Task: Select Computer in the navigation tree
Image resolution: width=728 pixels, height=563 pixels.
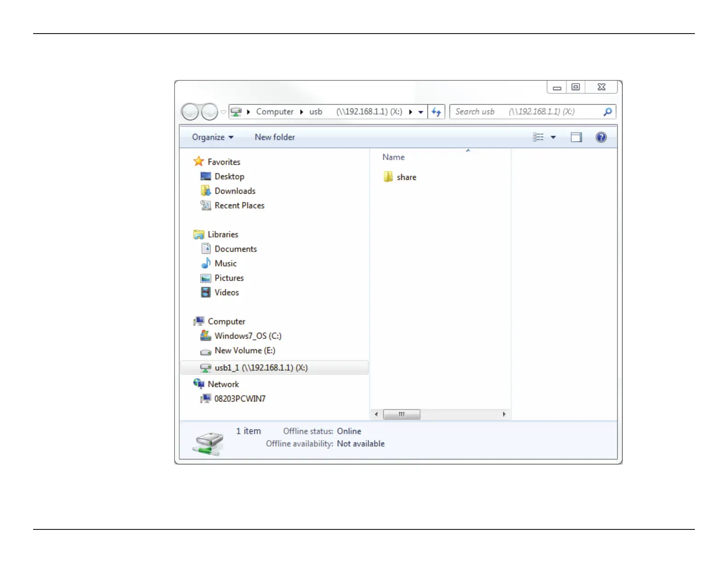Action: coord(227,322)
